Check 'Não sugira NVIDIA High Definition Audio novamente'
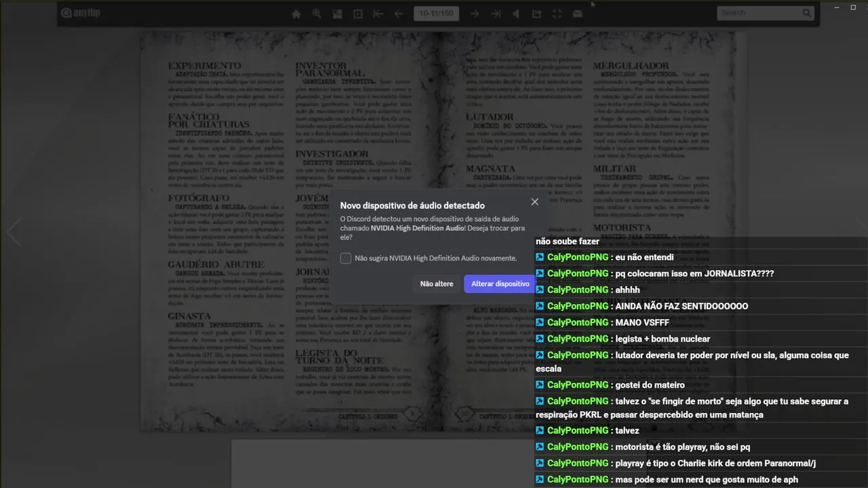Screen dimensions: 868x488 [346, 258]
